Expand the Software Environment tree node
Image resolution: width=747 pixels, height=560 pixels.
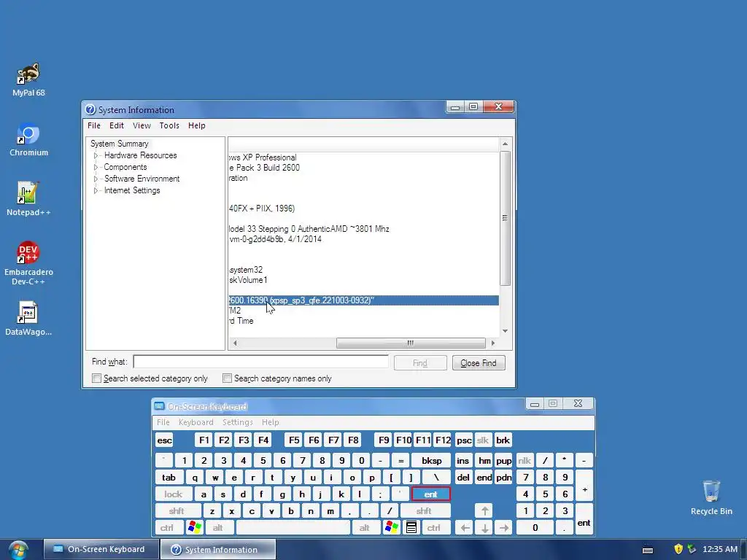(96, 179)
